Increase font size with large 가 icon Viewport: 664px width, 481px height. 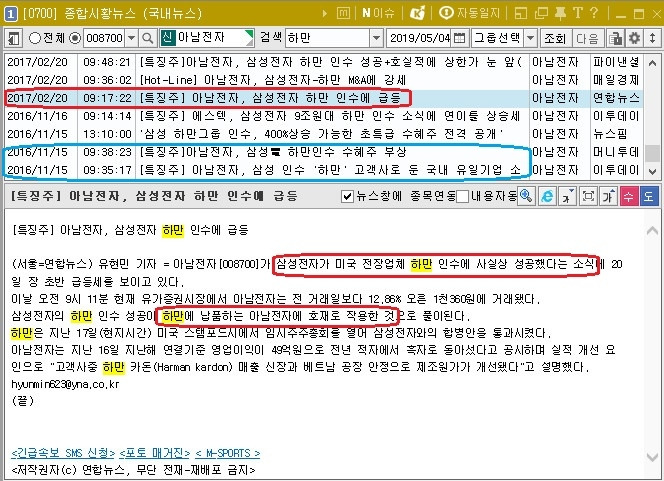608,196
